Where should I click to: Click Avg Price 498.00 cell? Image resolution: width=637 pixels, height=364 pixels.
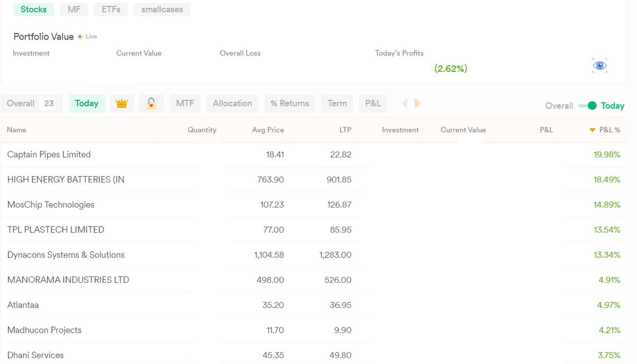271,280
